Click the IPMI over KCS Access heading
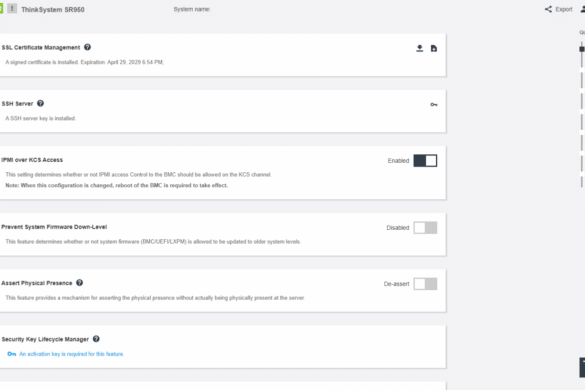The image size is (585, 390). point(32,160)
